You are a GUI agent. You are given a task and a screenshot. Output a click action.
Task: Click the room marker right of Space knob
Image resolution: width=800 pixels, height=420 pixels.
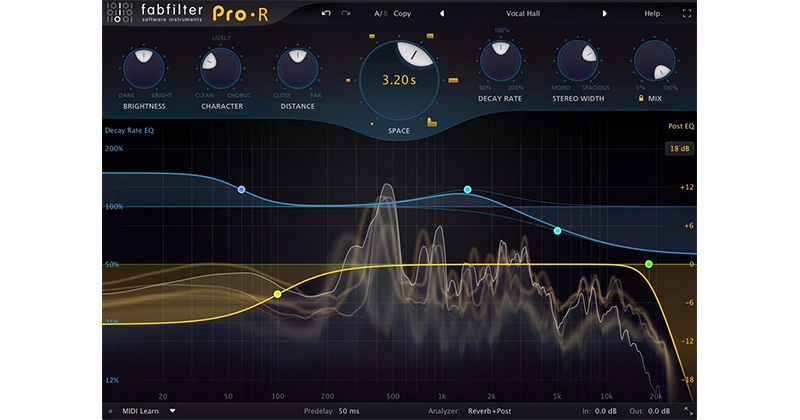coord(453,80)
